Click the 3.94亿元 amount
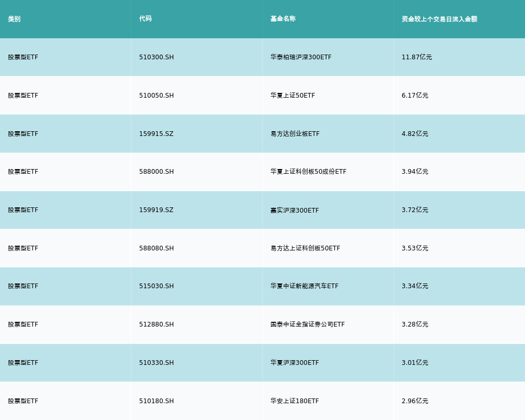 [x=415, y=172]
